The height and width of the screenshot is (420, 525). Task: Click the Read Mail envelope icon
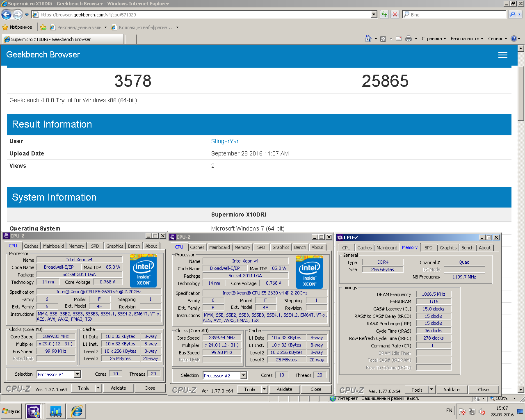pos(399,39)
